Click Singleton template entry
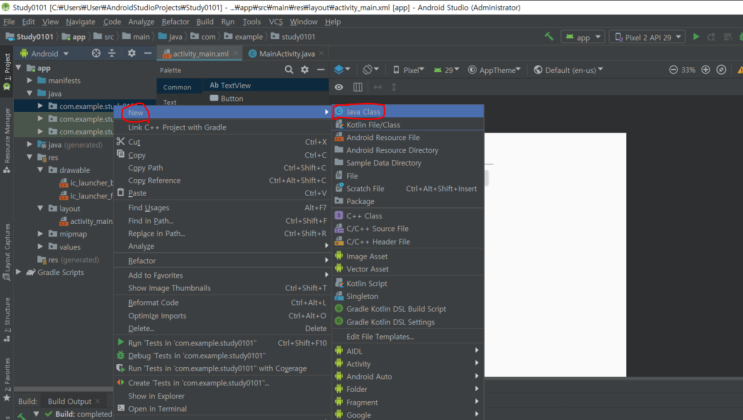 click(408, 296)
